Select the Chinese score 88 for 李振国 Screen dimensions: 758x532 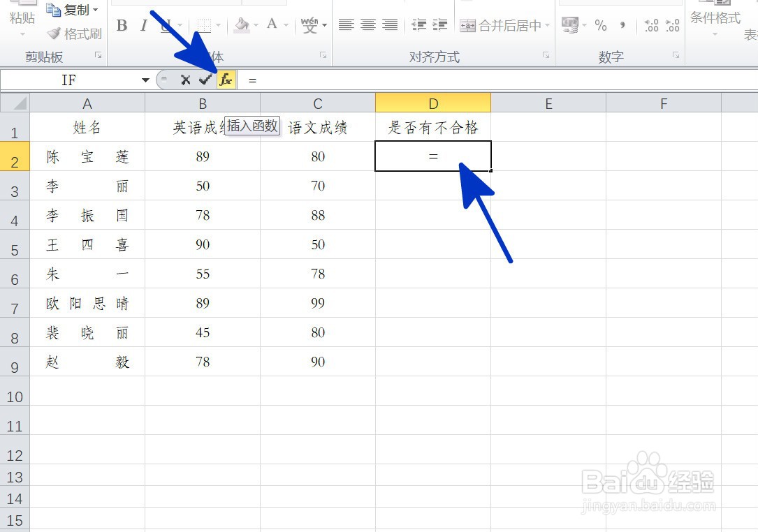pos(318,215)
